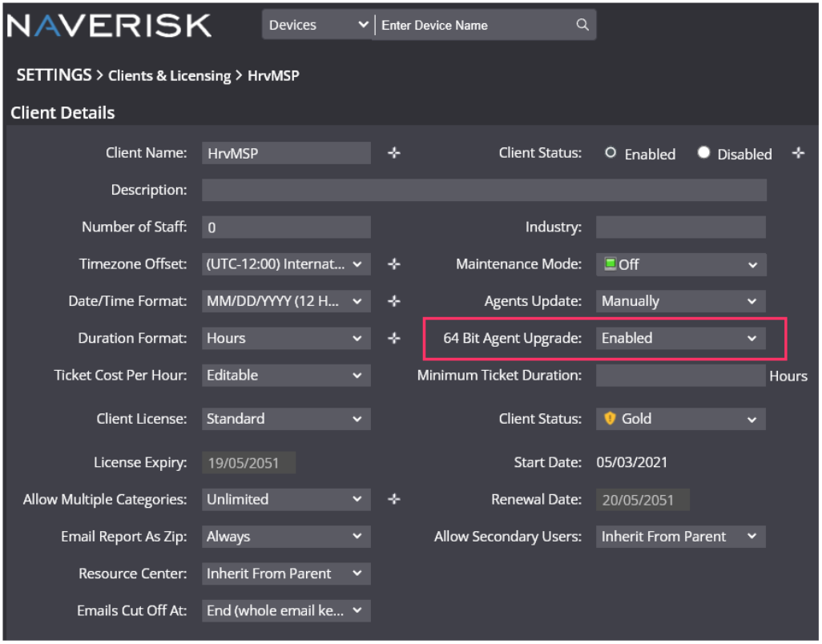Go to Clients & Licensing breadcrumb
Image resolution: width=822 pixels, height=644 pixels.
(x=169, y=76)
